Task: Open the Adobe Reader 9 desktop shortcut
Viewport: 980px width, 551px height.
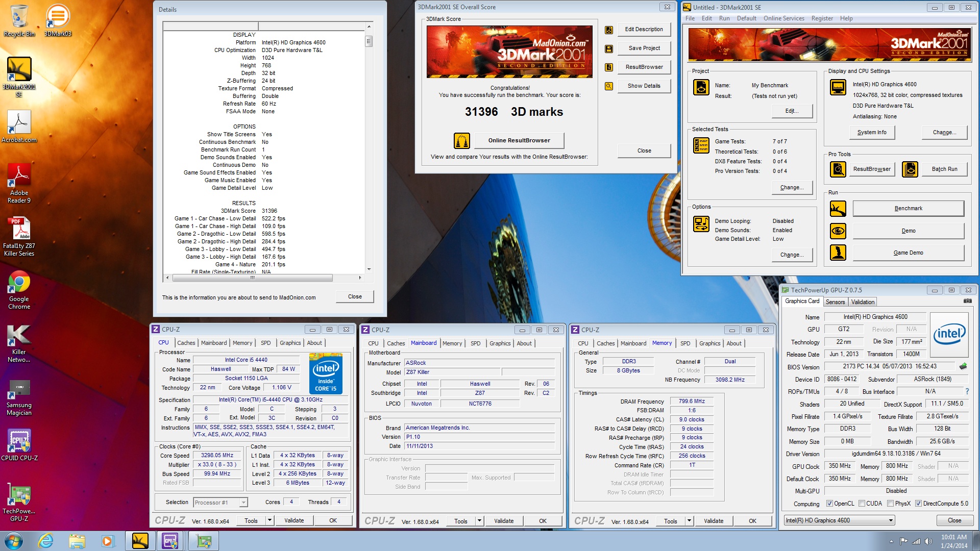Action: point(19,183)
